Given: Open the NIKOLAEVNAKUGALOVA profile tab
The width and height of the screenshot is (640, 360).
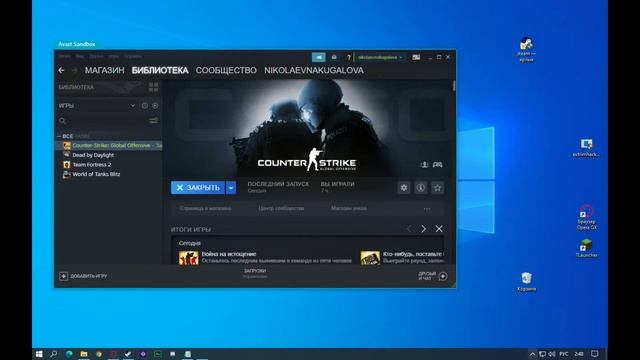Looking at the screenshot, I should tap(314, 70).
